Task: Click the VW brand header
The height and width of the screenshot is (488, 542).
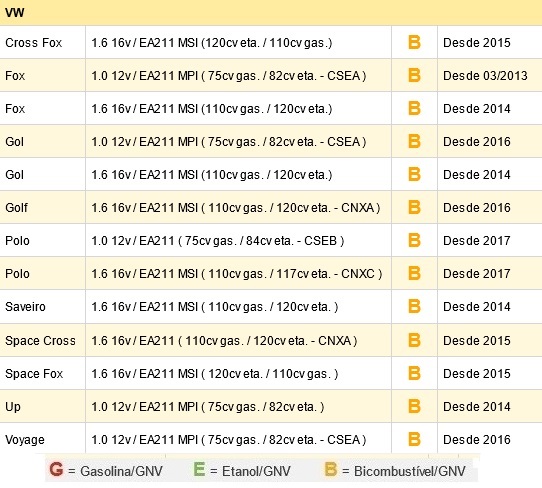Action: coord(15,13)
